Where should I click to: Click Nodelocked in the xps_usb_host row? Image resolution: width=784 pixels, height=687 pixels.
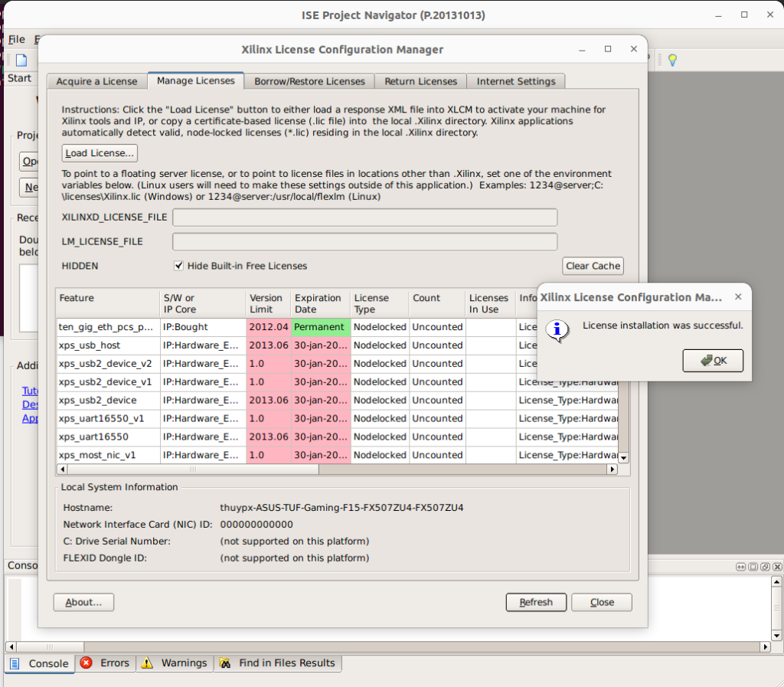pyautogui.click(x=380, y=345)
